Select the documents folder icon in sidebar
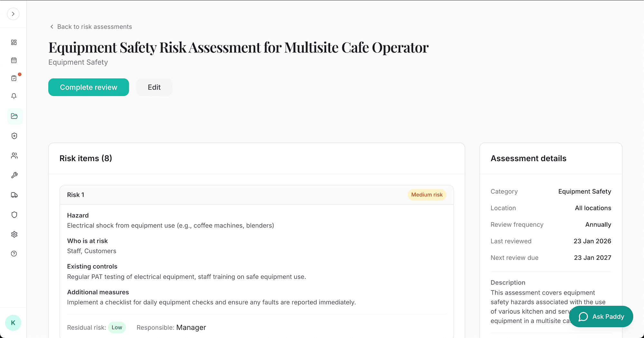The image size is (644, 338). pyautogui.click(x=14, y=116)
